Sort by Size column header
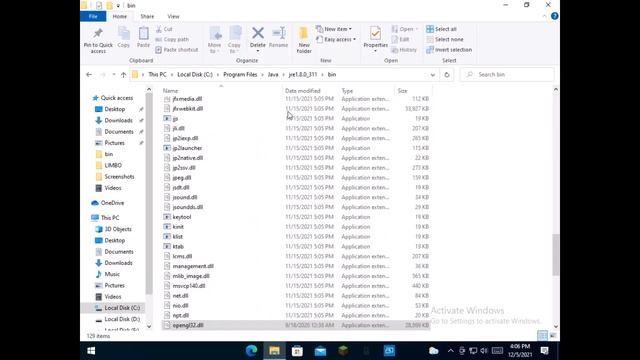Viewport: 640px width, 360px height. (402, 91)
